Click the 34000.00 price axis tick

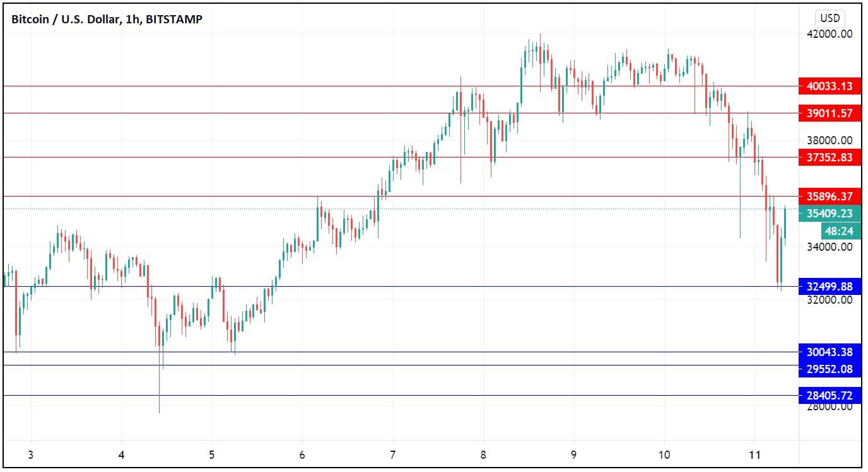[x=829, y=247]
